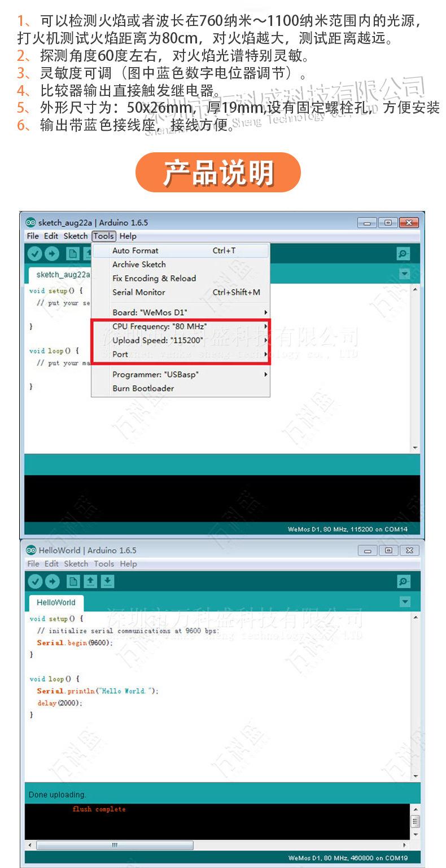Open tab options arrow in HelloWorld window
Image resolution: width=446 pixels, height=868 pixels.
tap(404, 602)
